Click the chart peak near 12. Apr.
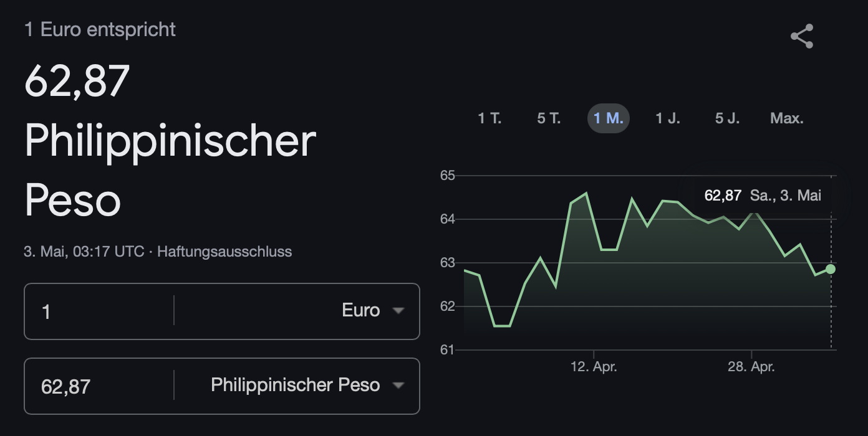The height and width of the screenshot is (436, 868). click(x=586, y=193)
